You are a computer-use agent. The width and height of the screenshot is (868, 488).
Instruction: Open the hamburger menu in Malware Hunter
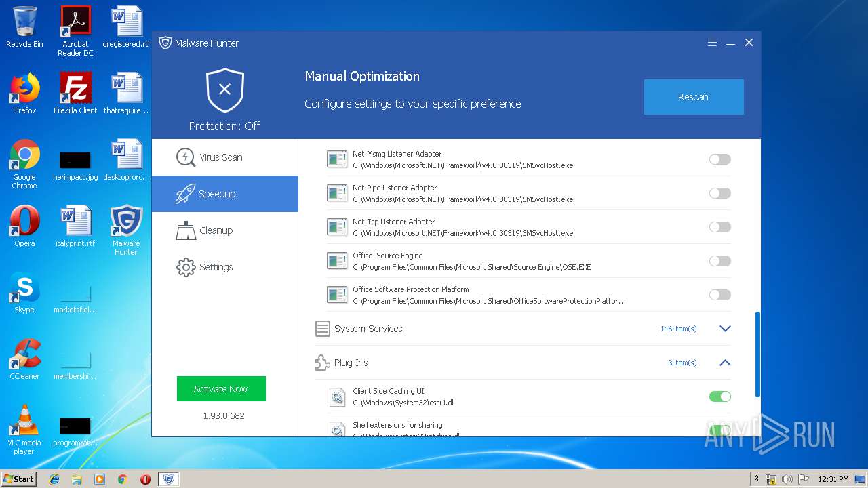(x=712, y=42)
